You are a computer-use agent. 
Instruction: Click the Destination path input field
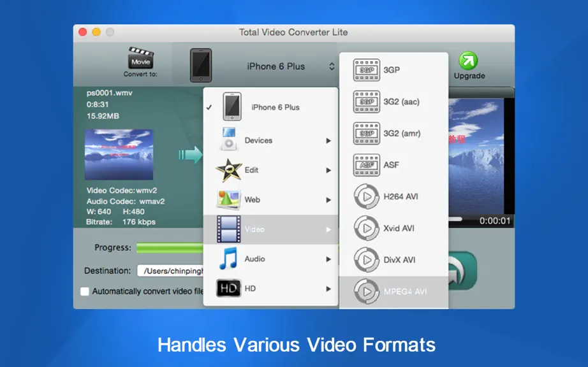pyautogui.click(x=171, y=271)
